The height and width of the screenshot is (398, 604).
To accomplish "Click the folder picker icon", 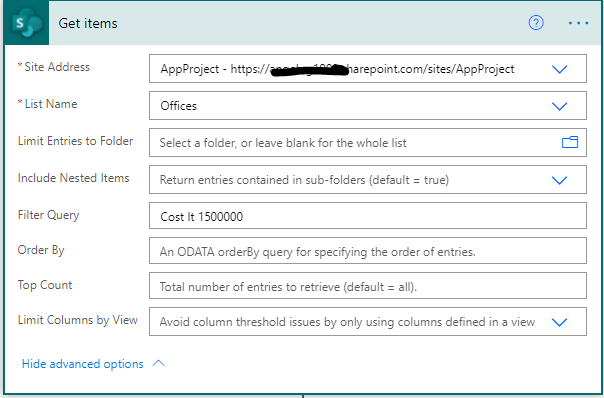I will (570, 143).
